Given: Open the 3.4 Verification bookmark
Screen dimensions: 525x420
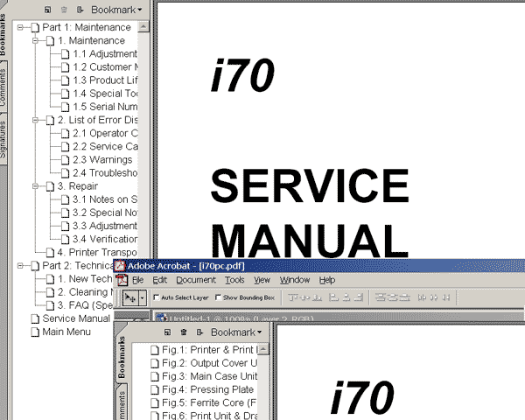Looking at the screenshot, I should coord(105,239).
